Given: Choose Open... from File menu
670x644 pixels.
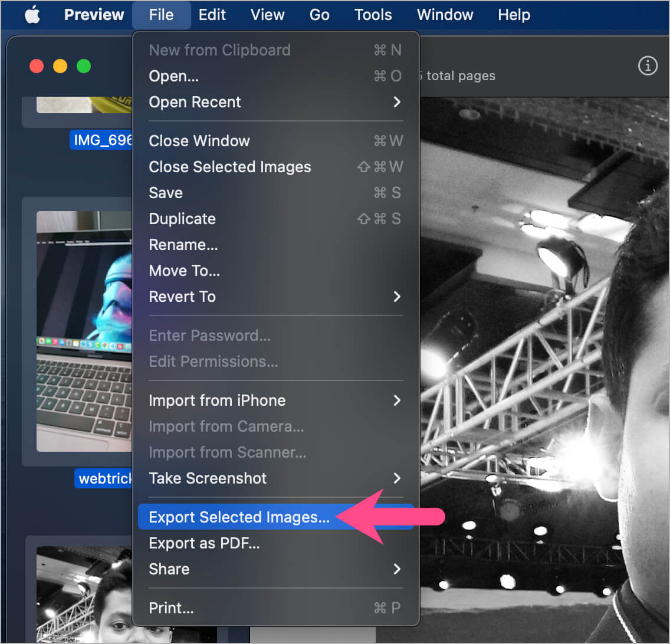Looking at the screenshot, I should (x=275, y=76).
